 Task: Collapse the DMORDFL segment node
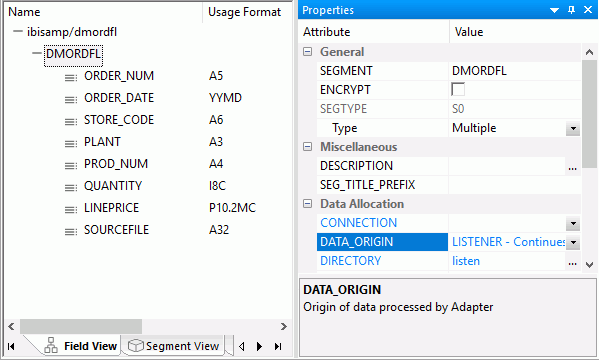37,54
